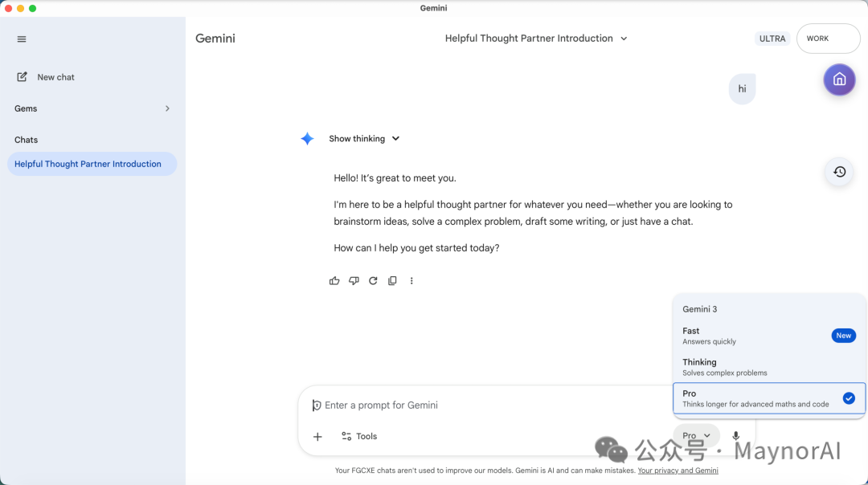
Task: Open the conversation title dropdown
Action: (x=536, y=39)
